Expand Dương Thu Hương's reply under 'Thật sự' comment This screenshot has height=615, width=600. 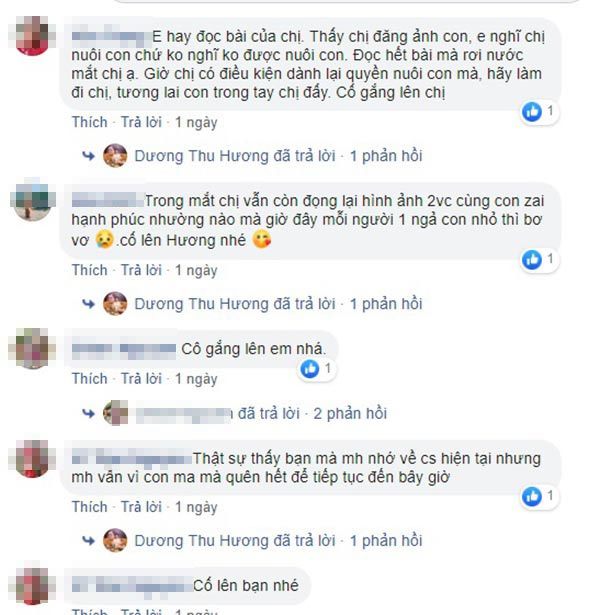tap(278, 541)
